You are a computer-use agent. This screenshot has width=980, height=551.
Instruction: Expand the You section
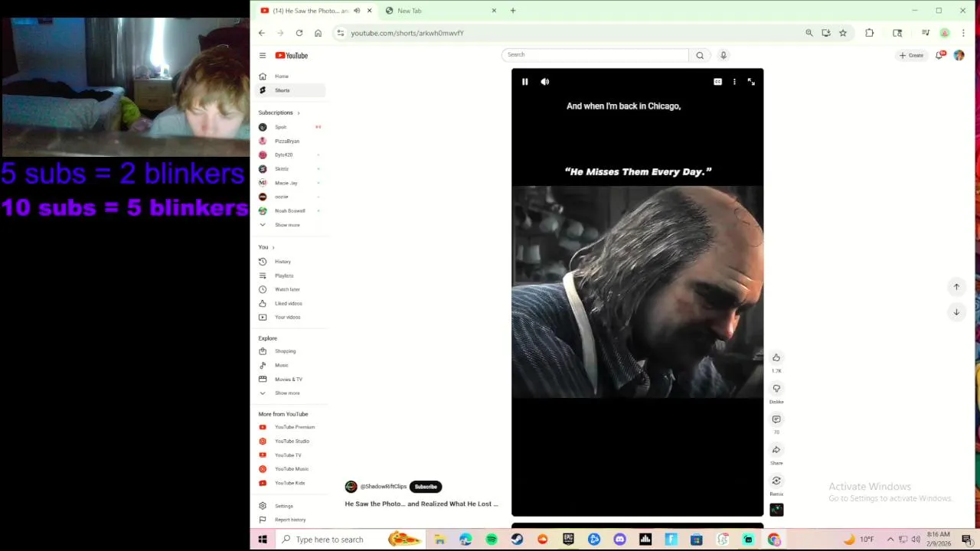tap(266, 247)
